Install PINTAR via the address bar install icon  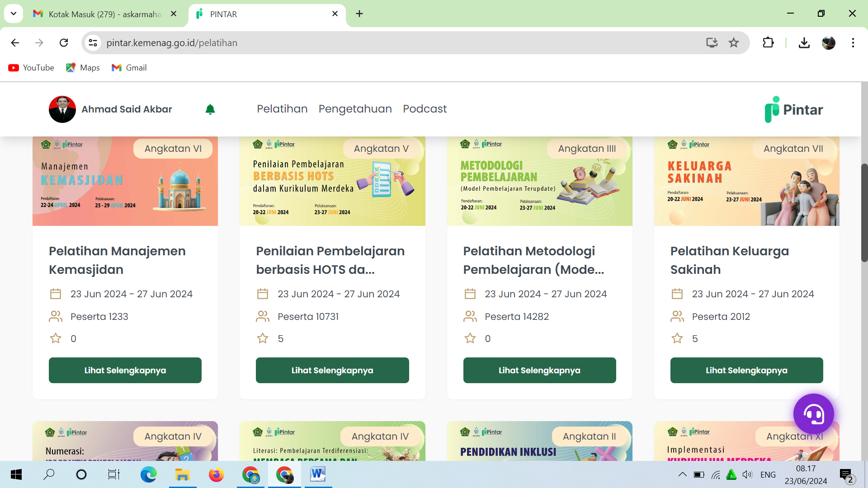click(712, 43)
